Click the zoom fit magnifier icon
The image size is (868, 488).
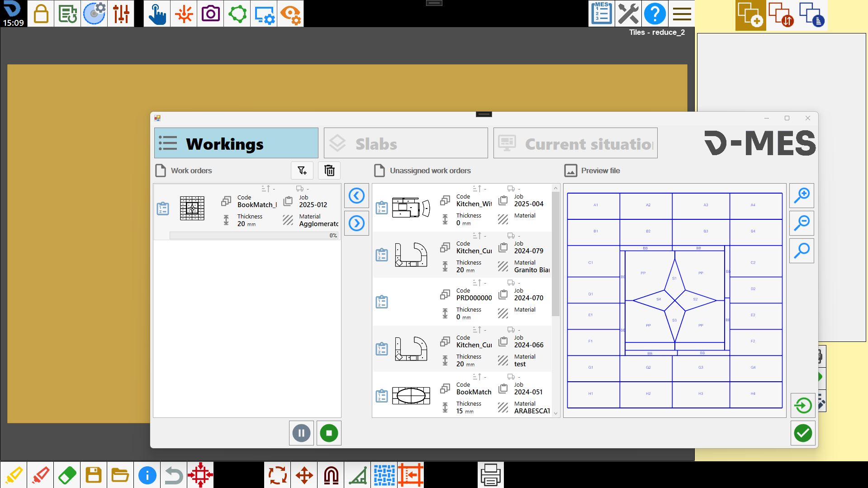pos(802,251)
